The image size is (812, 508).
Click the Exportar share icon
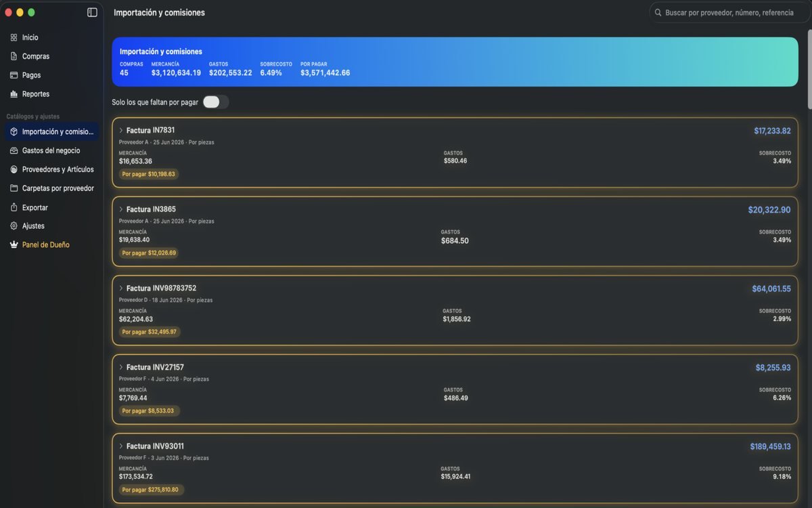(14, 207)
